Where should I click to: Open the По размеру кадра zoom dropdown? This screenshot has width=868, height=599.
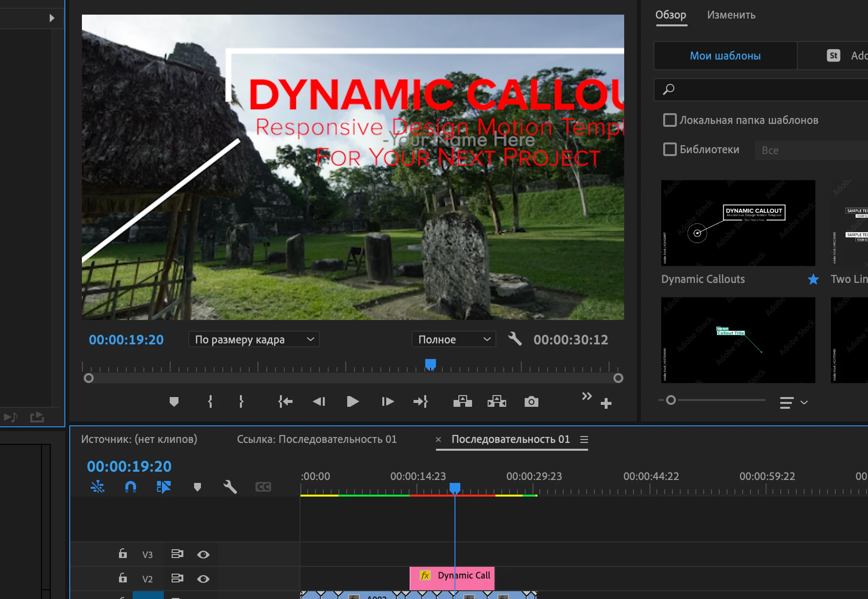(x=254, y=339)
